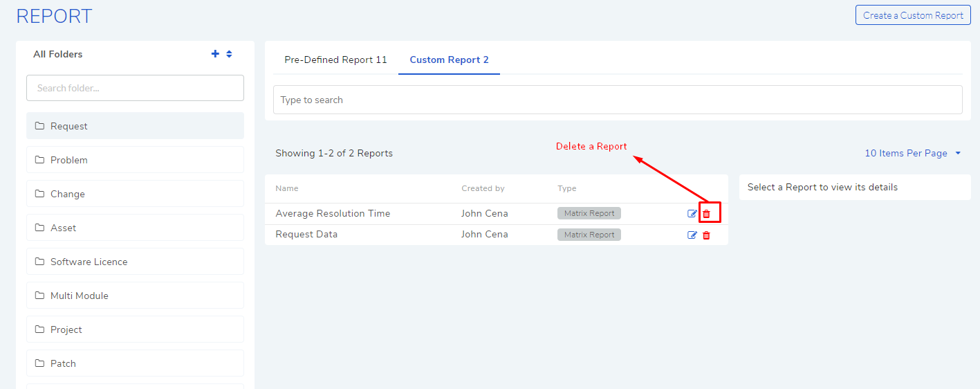Screen dimensions: 980x389
Task: Open the Project folder
Action: [x=135, y=329]
